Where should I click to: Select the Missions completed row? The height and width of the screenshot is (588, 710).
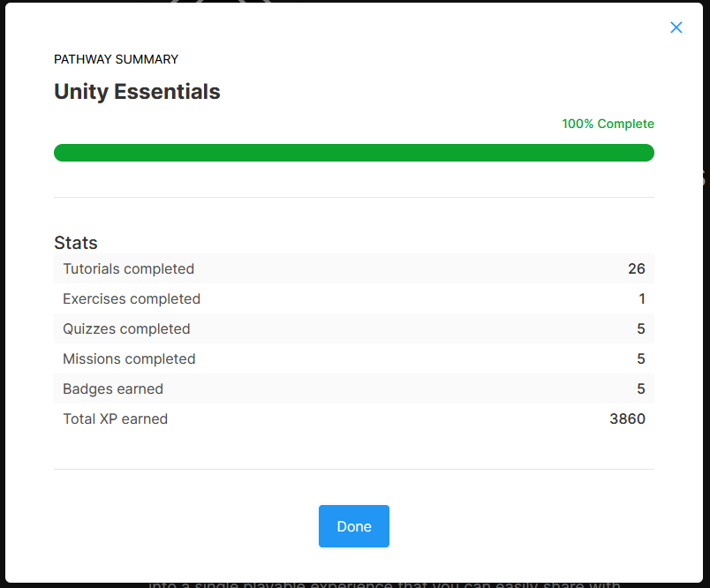click(129, 358)
